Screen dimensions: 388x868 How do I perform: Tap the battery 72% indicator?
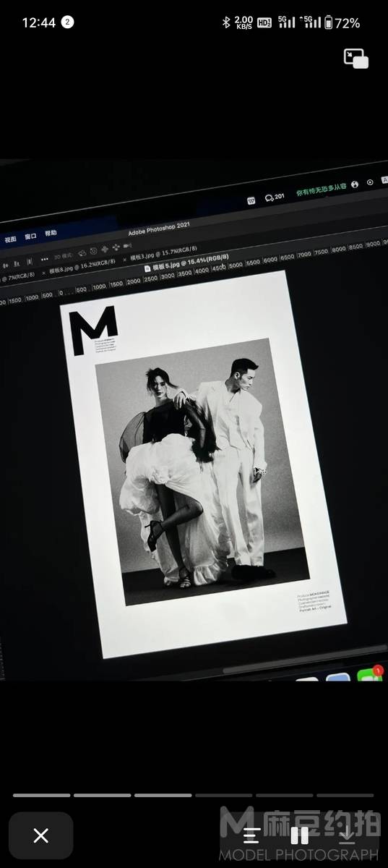(342, 23)
